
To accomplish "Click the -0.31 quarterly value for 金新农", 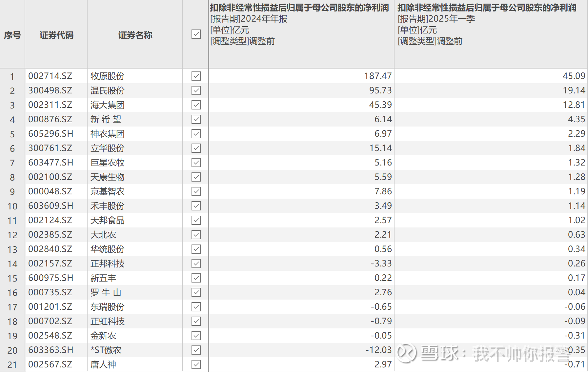I will click(x=575, y=336).
